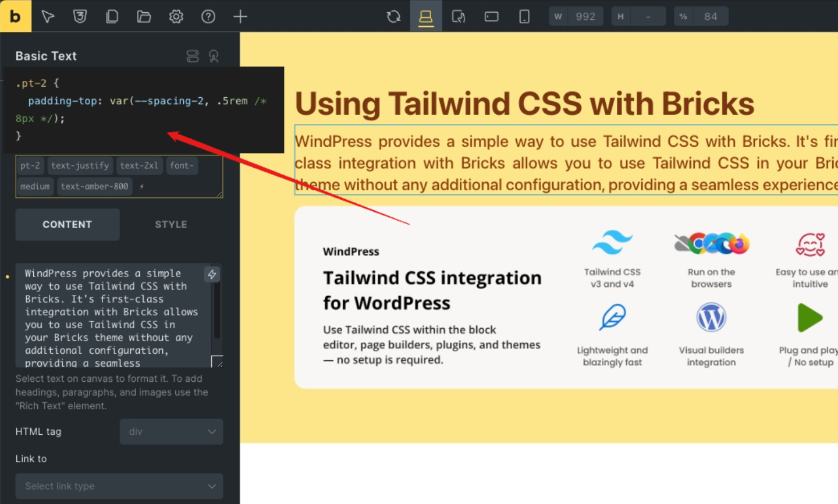Open the templates folder icon
This screenshot has width=838, height=504.
coord(144,16)
